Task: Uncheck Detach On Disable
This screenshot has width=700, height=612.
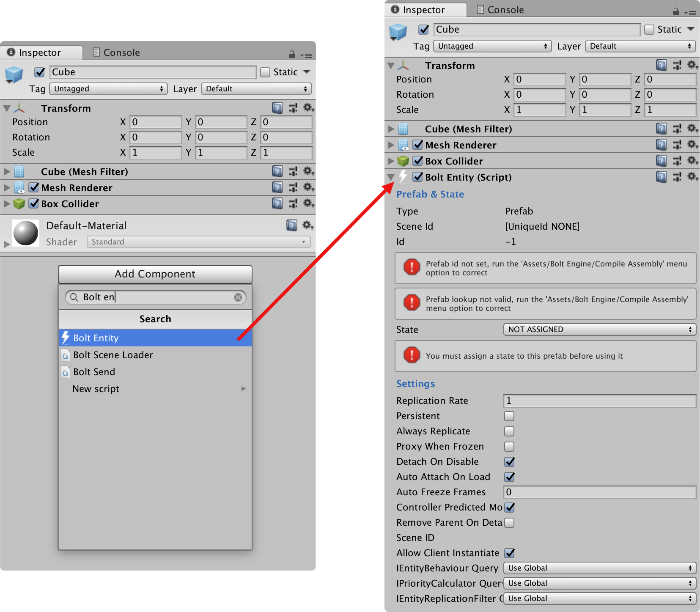Action: coord(509,462)
